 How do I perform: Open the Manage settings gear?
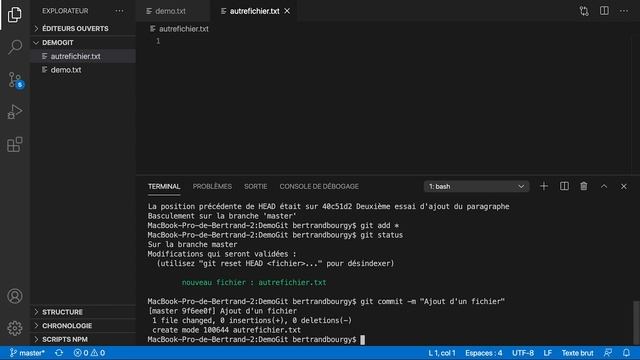(15, 328)
